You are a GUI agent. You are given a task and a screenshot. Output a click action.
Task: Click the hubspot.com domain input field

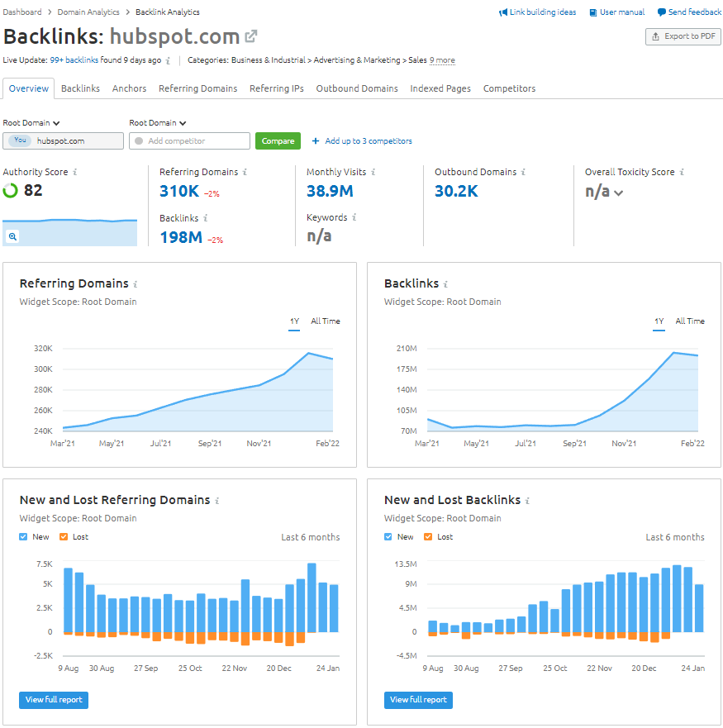pos(63,140)
